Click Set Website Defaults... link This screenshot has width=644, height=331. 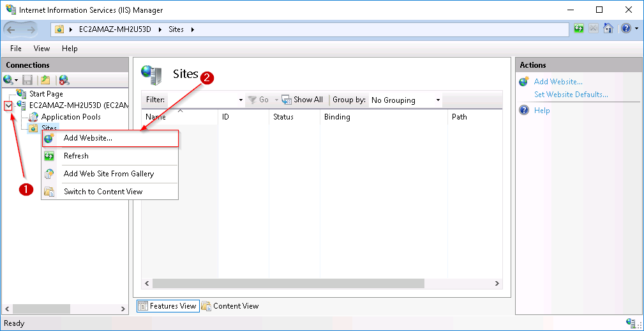pyautogui.click(x=571, y=95)
